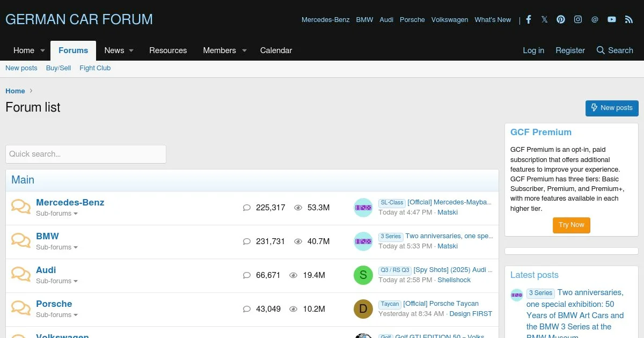The image size is (644, 338).
Task: Click the Audi forum speech-bubble icon
Action: [x=21, y=275]
